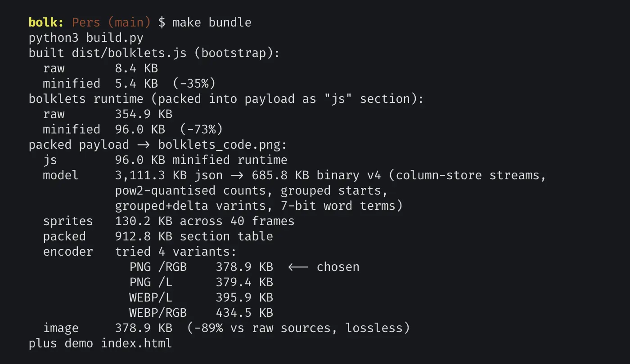Click the 'python3 build.py' line

coord(86,38)
